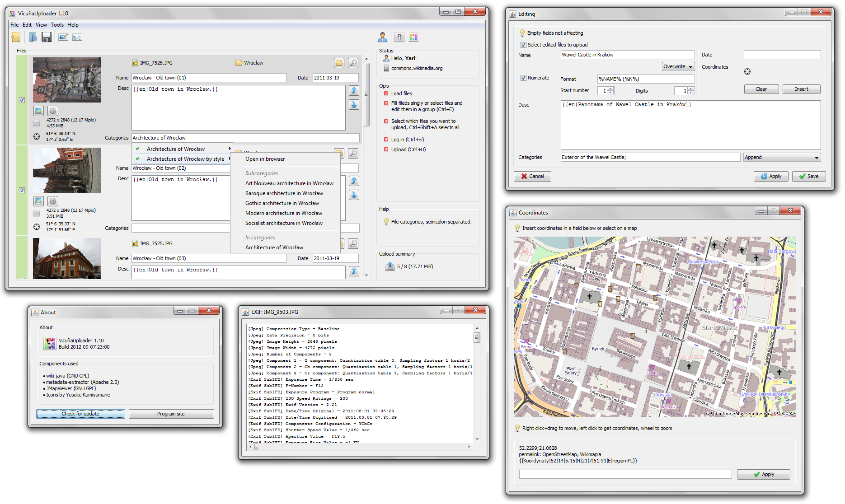
Task: Click the blue up arrow beside Old town (03)
Action: [354, 271]
